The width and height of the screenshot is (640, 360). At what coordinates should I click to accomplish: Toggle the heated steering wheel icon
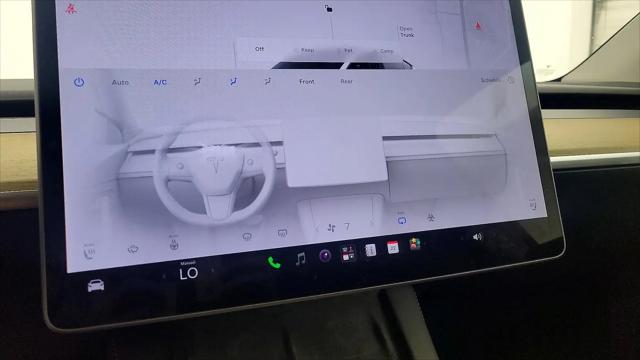174,243
